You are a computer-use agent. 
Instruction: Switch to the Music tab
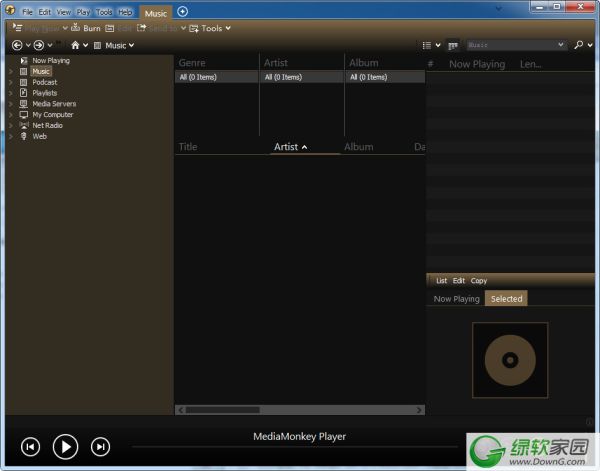coord(156,13)
